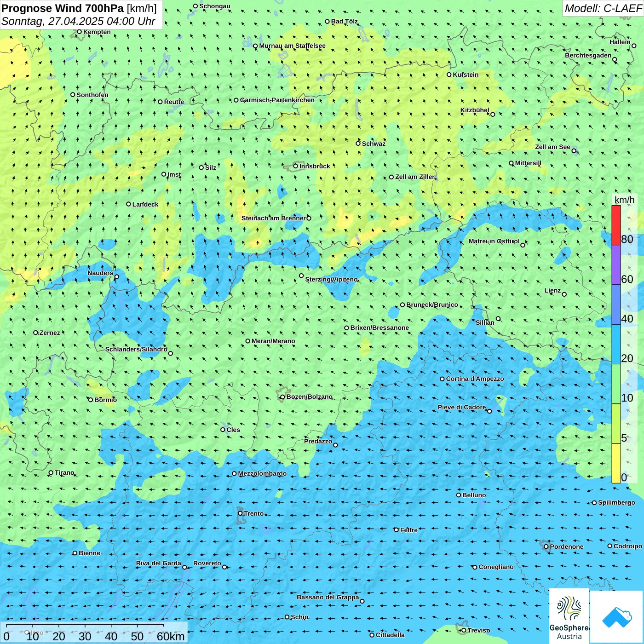The width and height of the screenshot is (644, 644).
Task: Select the Bassano del Grappa label
Action: point(328,597)
